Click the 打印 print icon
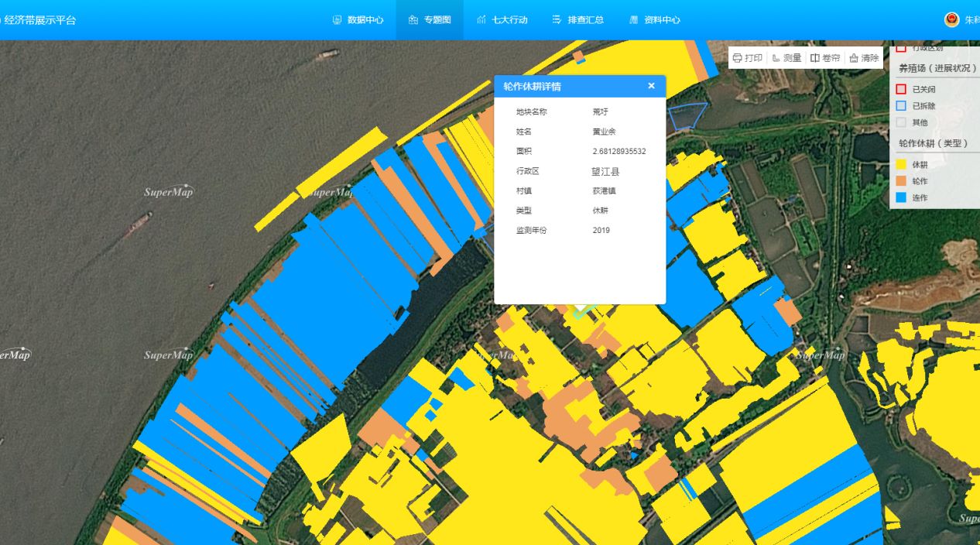 coord(738,58)
